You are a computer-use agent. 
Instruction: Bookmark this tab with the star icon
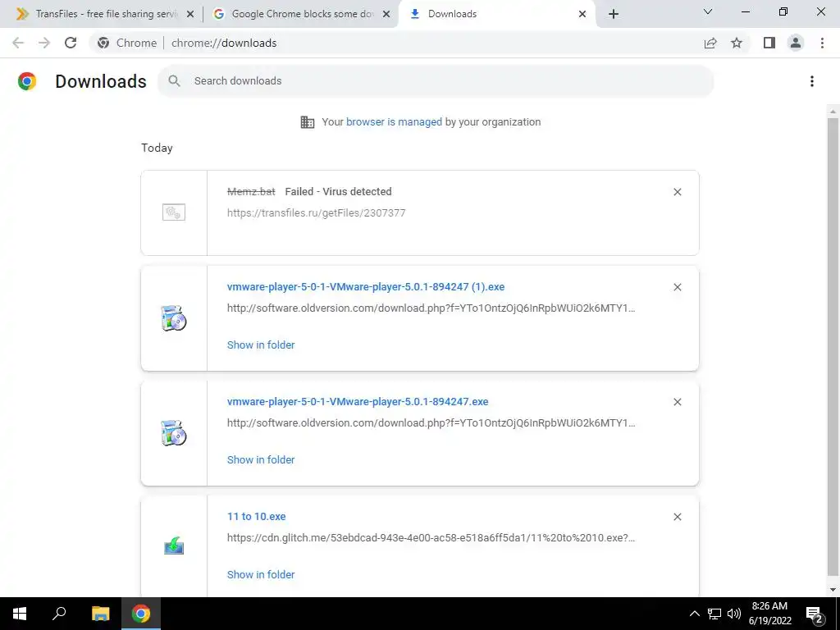click(737, 43)
